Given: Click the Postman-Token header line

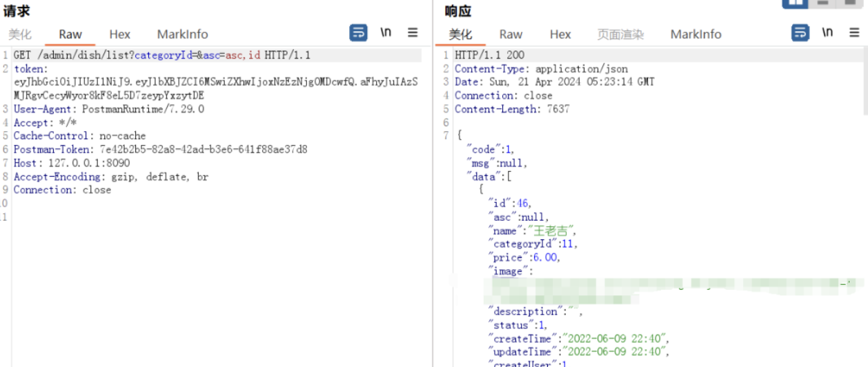Looking at the screenshot, I should tap(160, 150).
